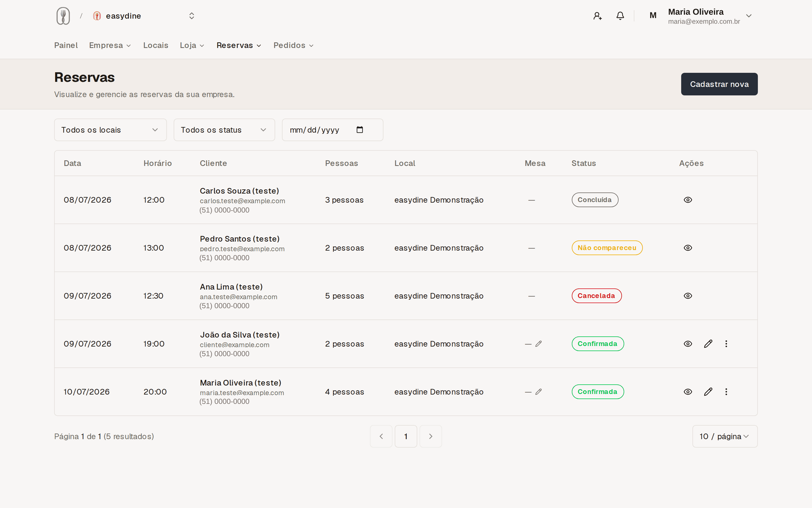Open Locais page
Viewport: 812px width, 508px height.
click(156, 45)
